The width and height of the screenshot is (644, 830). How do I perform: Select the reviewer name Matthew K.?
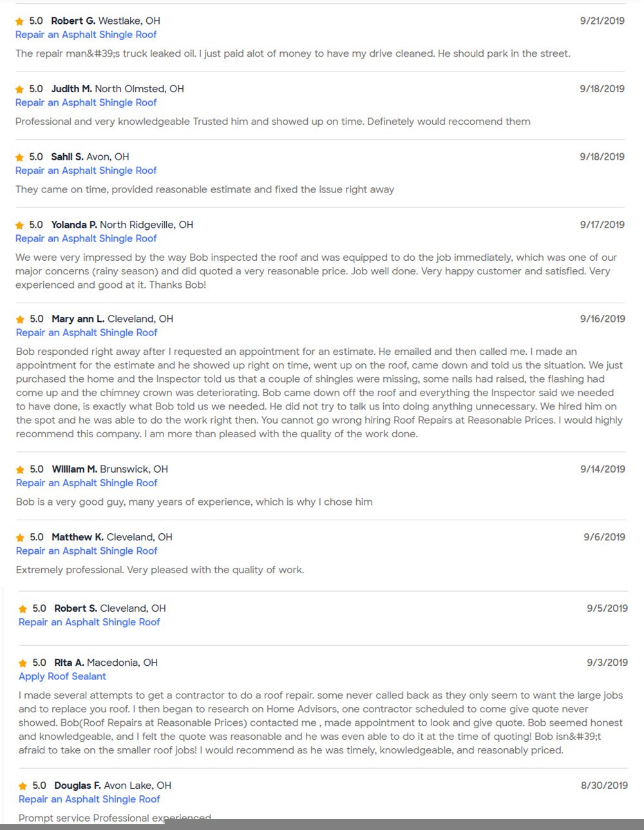click(x=77, y=537)
